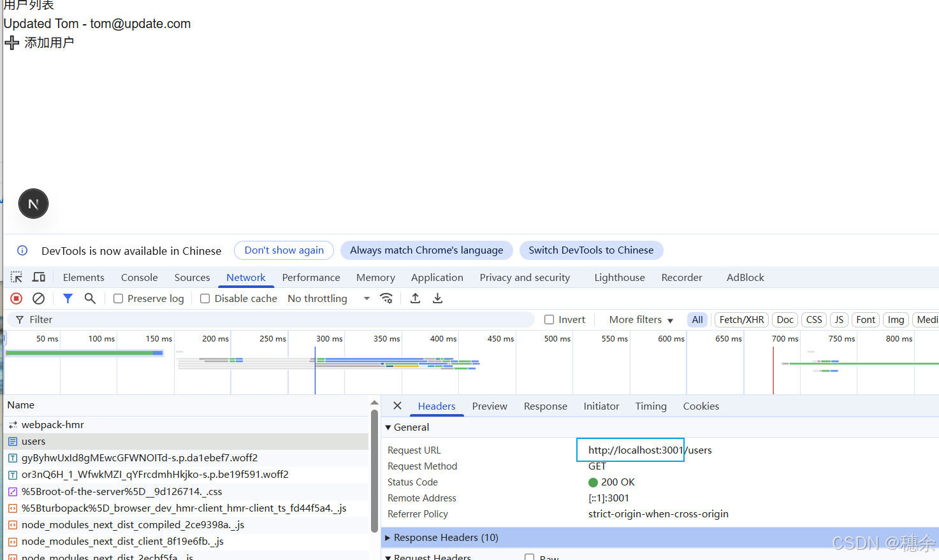Click the script icon of node_modules_next_dist_client_8f19e6fb file
The height and width of the screenshot is (560, 939).
point(13,541)
